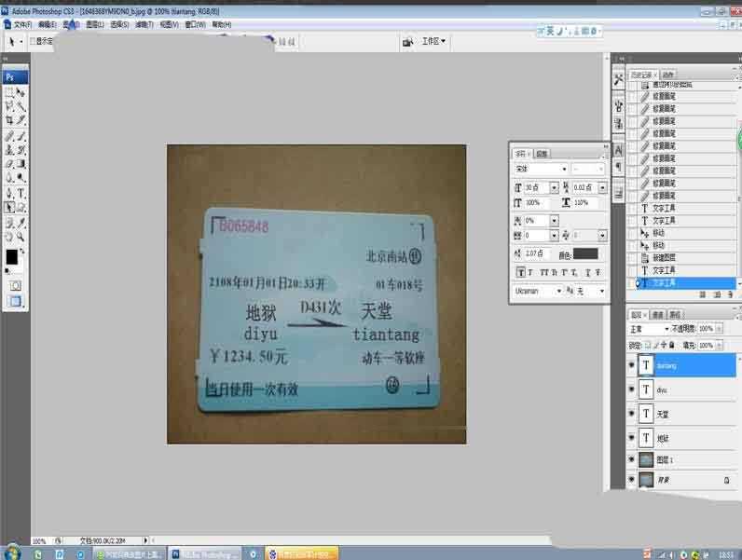Select the Gradient tool
Viewport: 742px width, 560px height.
pyautogui.click(x=21, y=164)
